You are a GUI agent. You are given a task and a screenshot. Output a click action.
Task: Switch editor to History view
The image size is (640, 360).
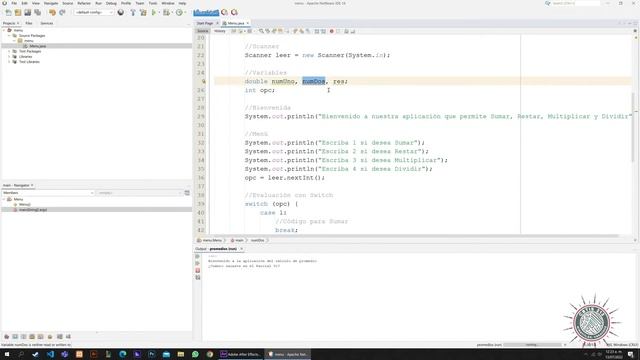(x=220, y=31)
